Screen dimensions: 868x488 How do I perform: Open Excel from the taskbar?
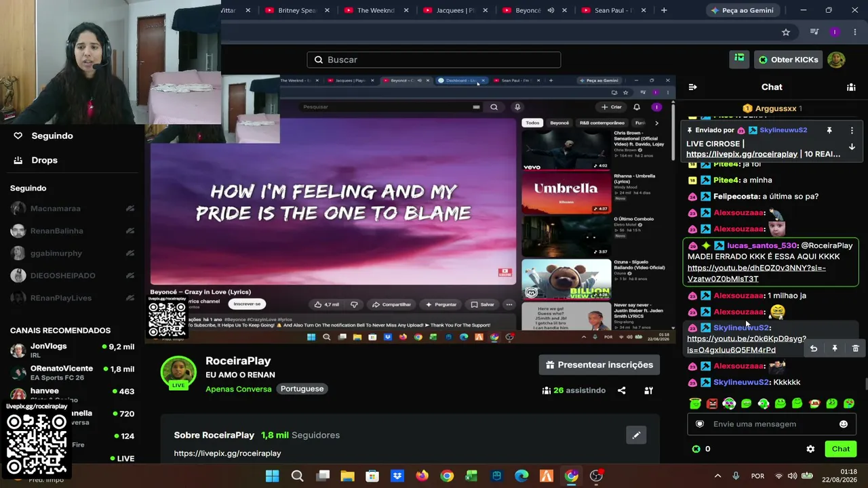pyautogui.click(x=471, y=476)
